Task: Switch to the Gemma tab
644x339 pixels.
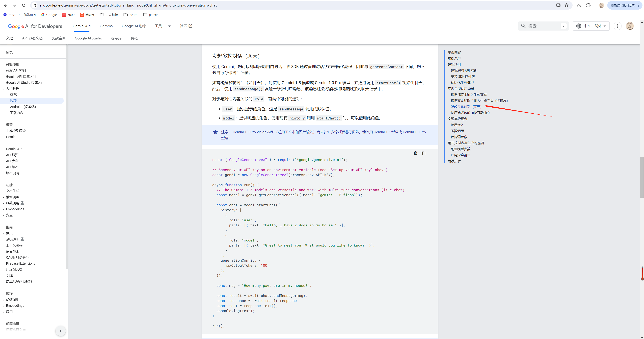Action: (106, 26)
